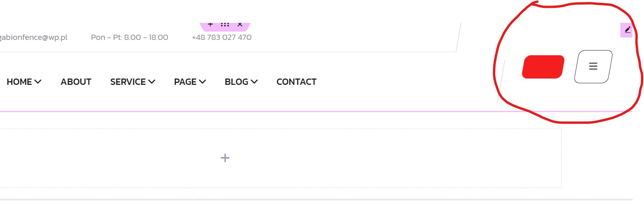Screen dimensions: 644x204
Task: Click the gray plus in empty section
Action: pyautogui.click(x=225, y=158)
